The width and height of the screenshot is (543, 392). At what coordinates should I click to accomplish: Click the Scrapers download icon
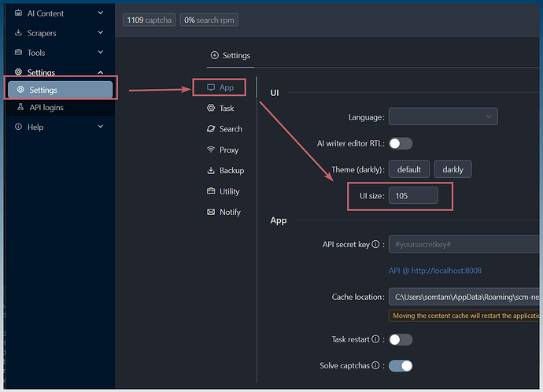coord(18,32)
